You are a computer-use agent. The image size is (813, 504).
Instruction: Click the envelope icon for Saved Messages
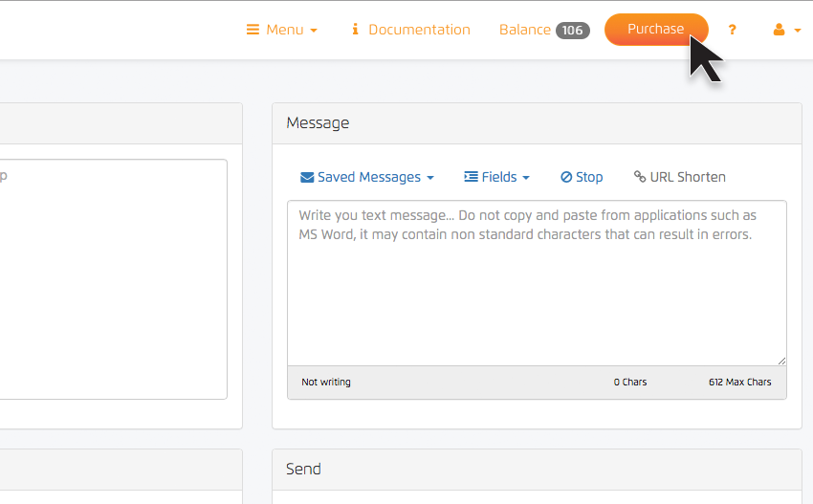(x=307, y=177)
